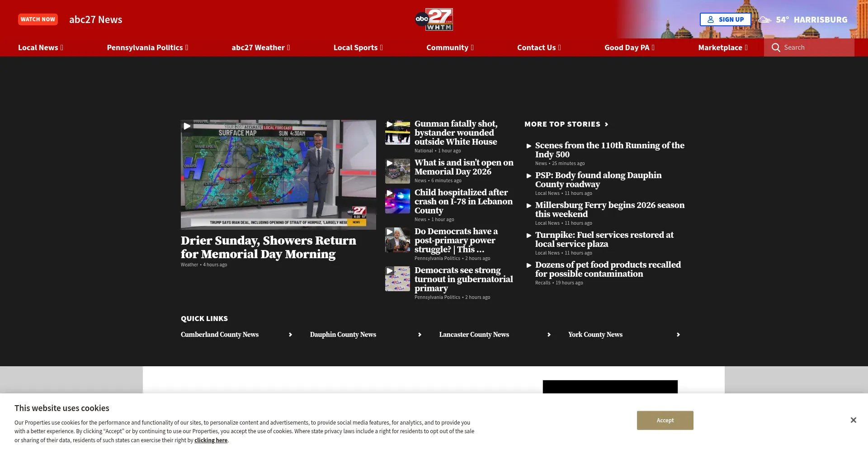868x449 pixels.
Task: Click the search magnifier icon
Action: pos(776,47)
